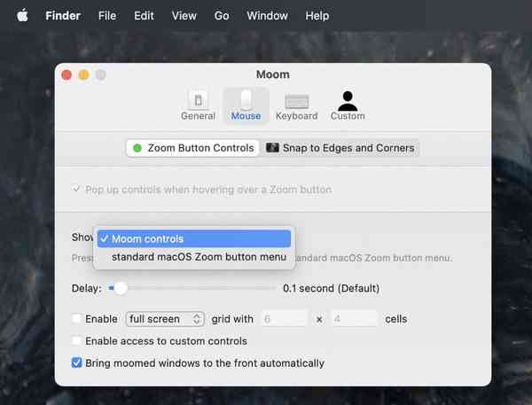Select the Zoom Button Controls tab
532x405 pixels.
(x=193, y=148)
